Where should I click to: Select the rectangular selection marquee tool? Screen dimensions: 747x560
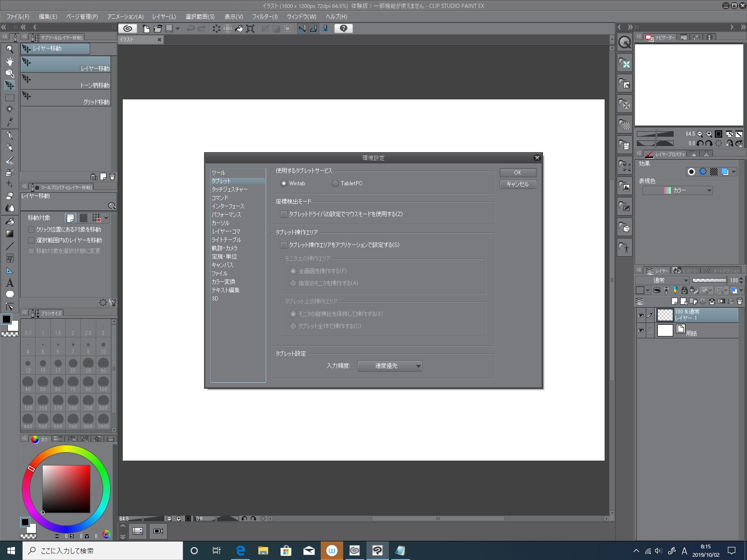(9, 98)
